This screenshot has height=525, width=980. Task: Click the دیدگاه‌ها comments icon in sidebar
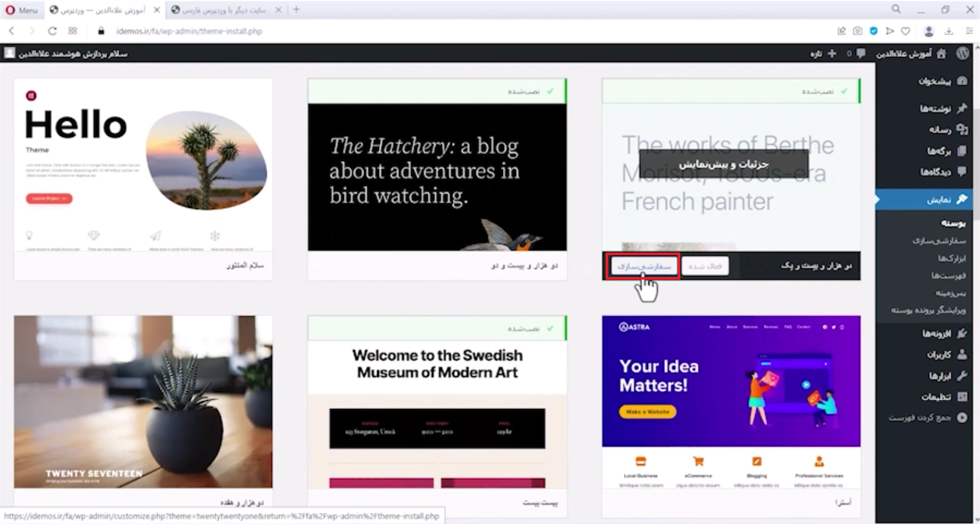click(x=962, y=172)
